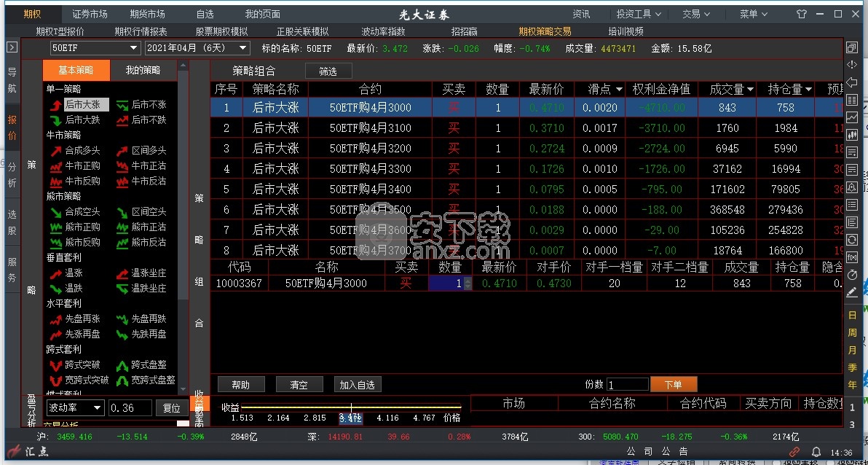
Task: Click the 清空 button
Action: point(299,385)
